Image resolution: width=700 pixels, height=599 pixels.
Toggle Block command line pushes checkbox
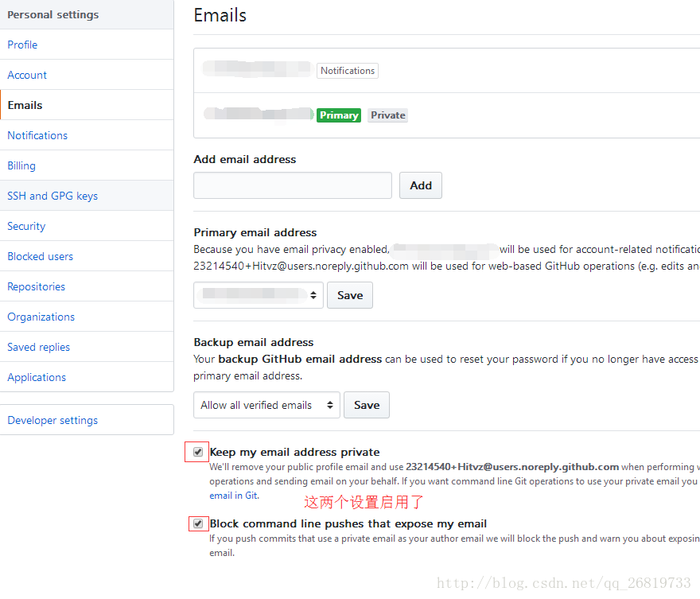point(198,523)
